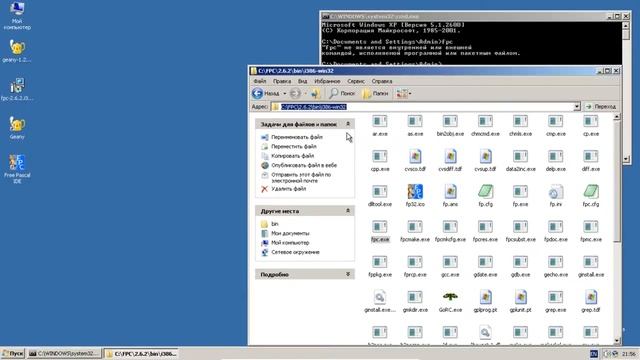The height and width of the screenshot is (360, 640).
Task: Switch to the cmd.exe taskbar button
Action: (x=64, y=353)
